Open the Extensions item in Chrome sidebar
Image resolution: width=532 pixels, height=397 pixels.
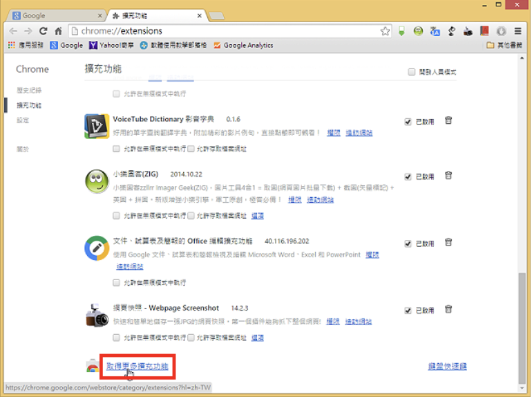tap(29, 105)
